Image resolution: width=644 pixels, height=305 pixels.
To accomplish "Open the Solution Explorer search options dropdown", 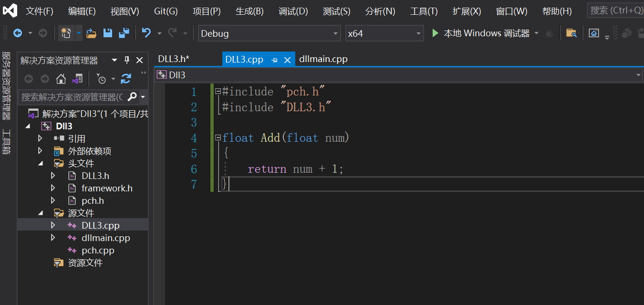I will pos(143,97).
